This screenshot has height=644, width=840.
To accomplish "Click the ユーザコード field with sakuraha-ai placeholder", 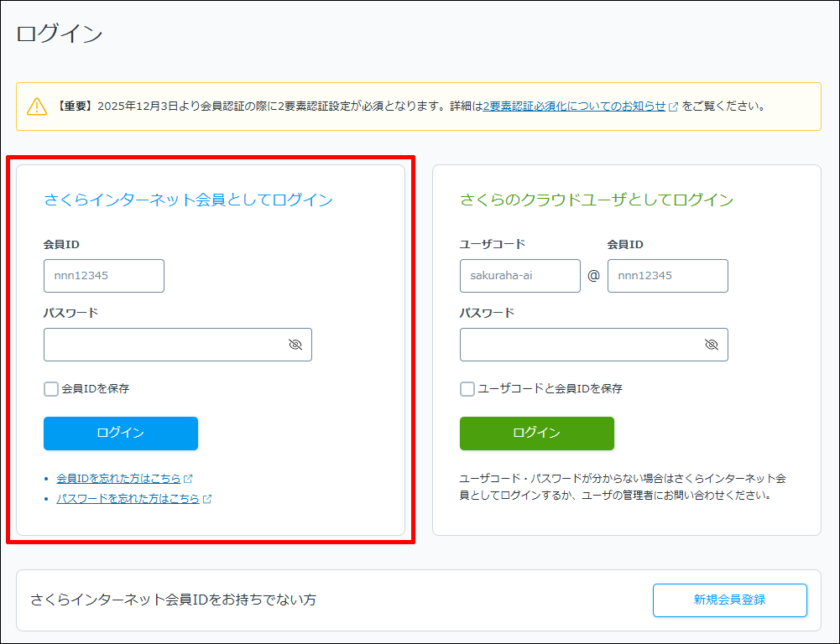I will point(519,276).
